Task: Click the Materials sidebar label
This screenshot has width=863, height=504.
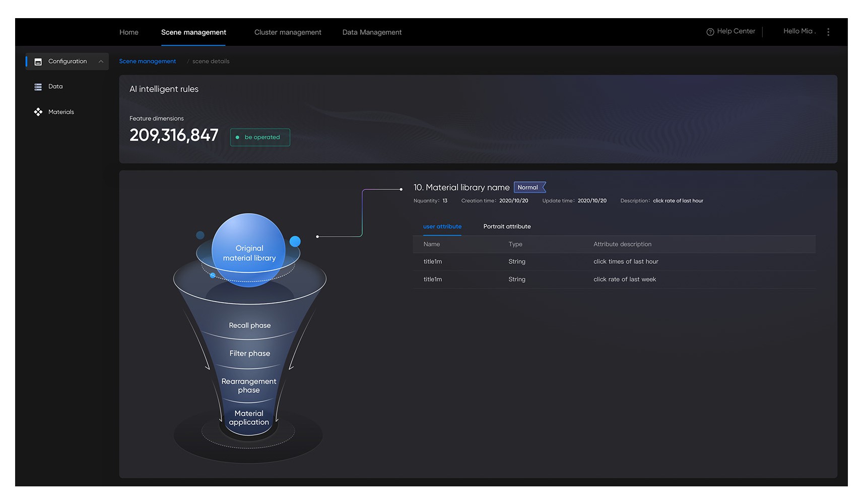Action: click(61, 112)
